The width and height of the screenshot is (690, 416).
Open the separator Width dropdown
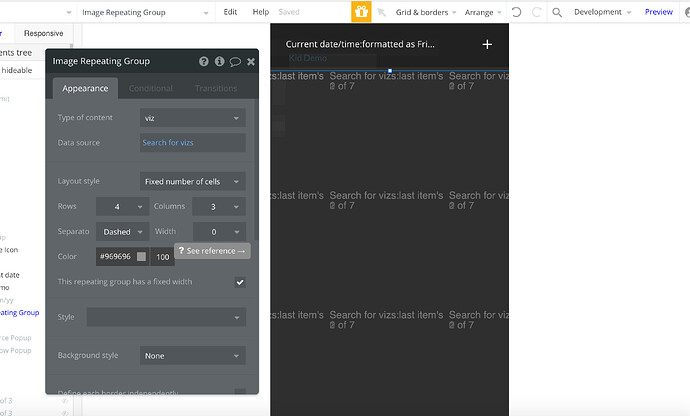(219, 232)
